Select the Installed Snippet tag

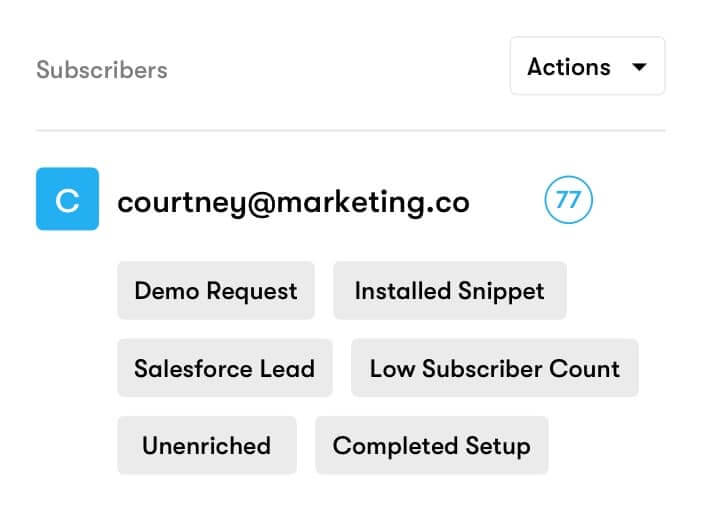coord(449,291)
